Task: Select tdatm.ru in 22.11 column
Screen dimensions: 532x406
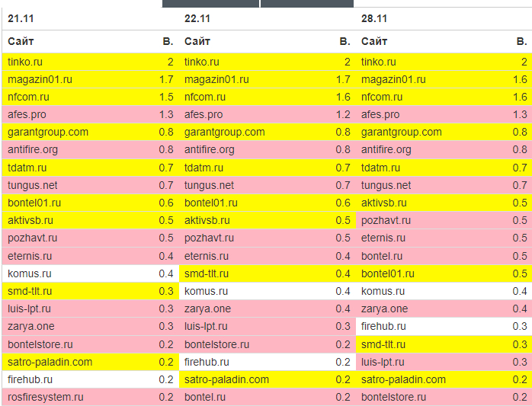Action: pos(204,168)
